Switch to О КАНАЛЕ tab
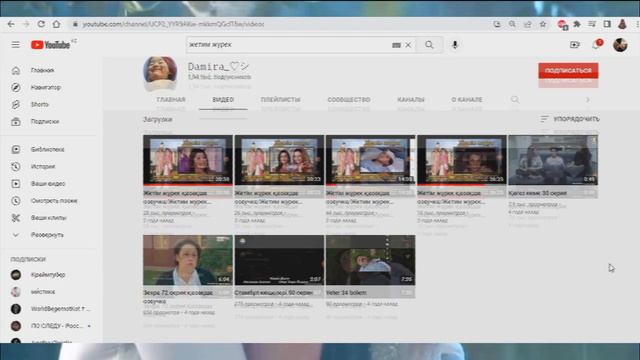The height and width of the screenshot is (360, 640). click(x=467, y=100)
